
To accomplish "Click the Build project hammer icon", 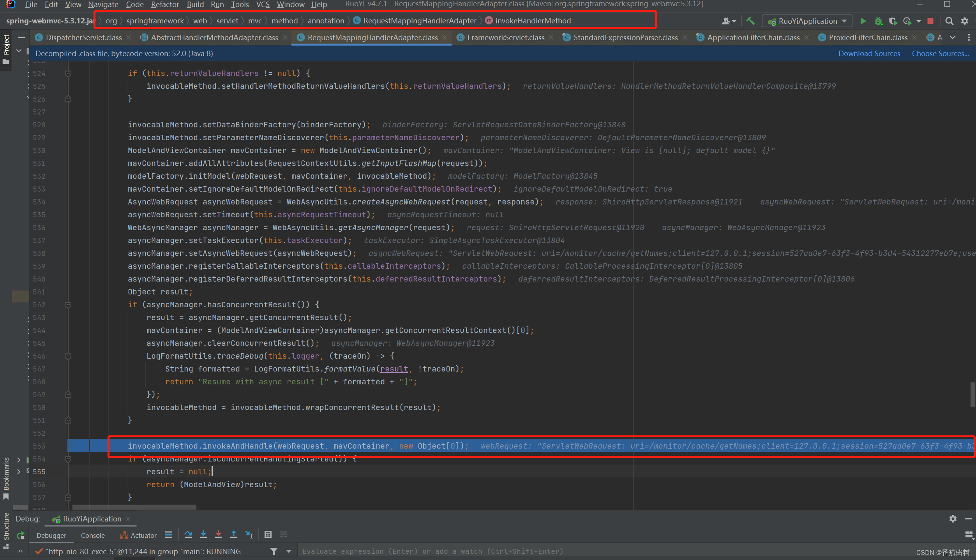I will point(750,21).
